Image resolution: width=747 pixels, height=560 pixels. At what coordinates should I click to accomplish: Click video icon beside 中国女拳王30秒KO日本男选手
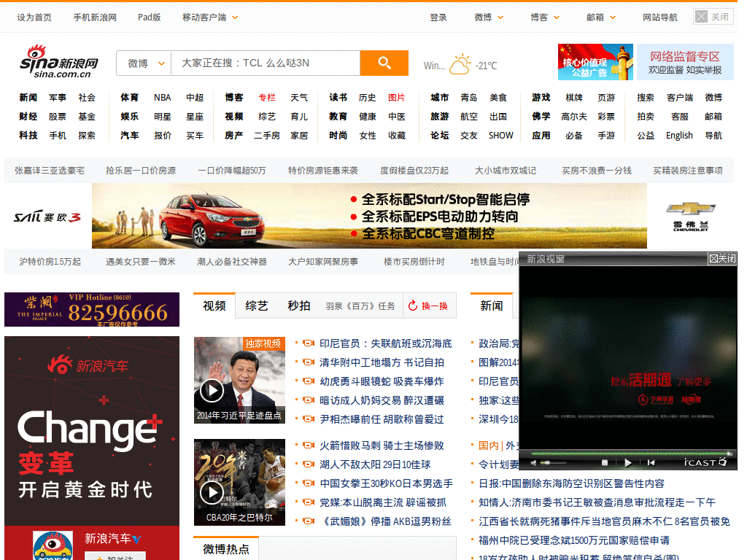coord(309,483)
